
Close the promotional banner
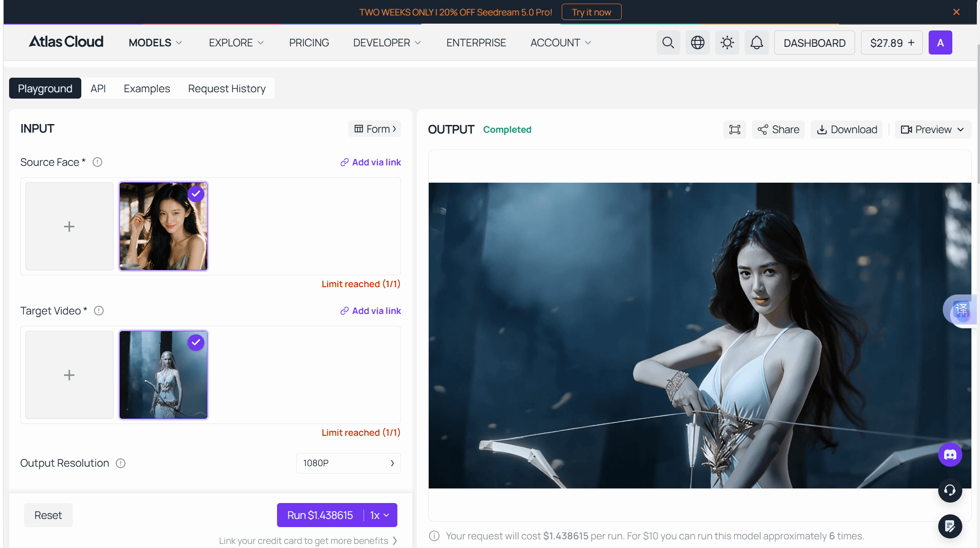click(956, 12)
